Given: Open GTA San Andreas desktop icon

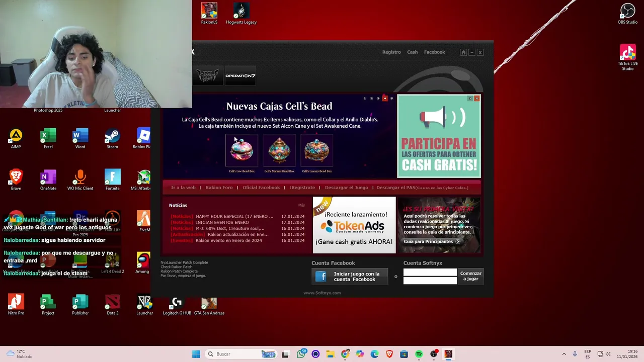Looking at the screenshot, I should click(x=209, y=305).
